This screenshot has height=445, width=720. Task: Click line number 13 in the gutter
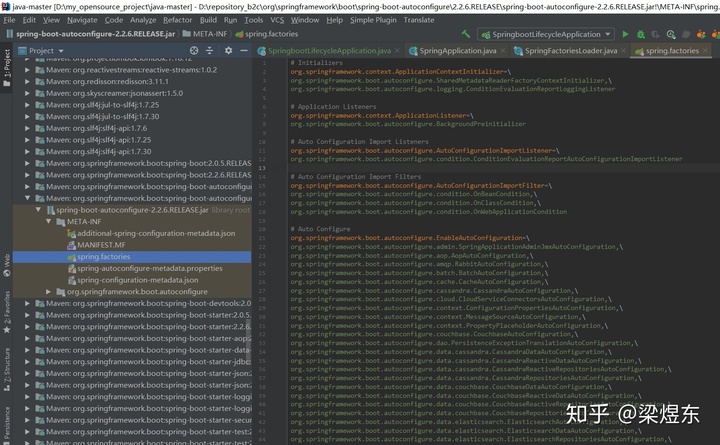262,168
